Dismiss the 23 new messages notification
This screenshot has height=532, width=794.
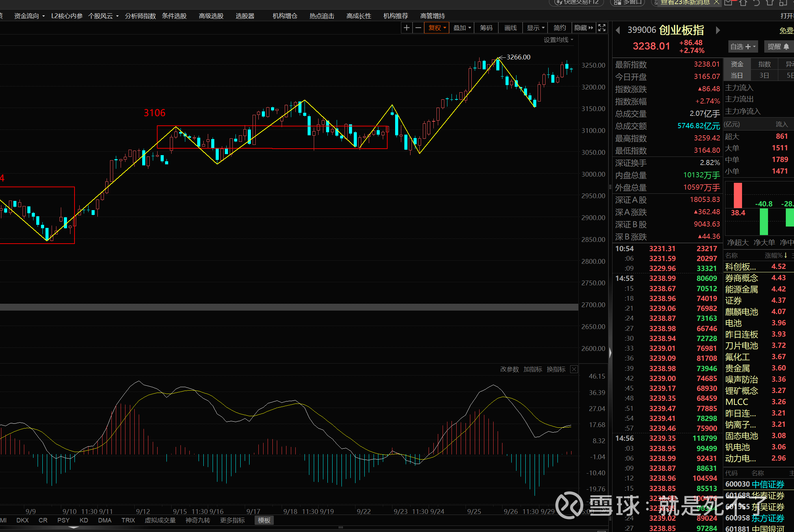pyautogui.click(x=717, y=2)
